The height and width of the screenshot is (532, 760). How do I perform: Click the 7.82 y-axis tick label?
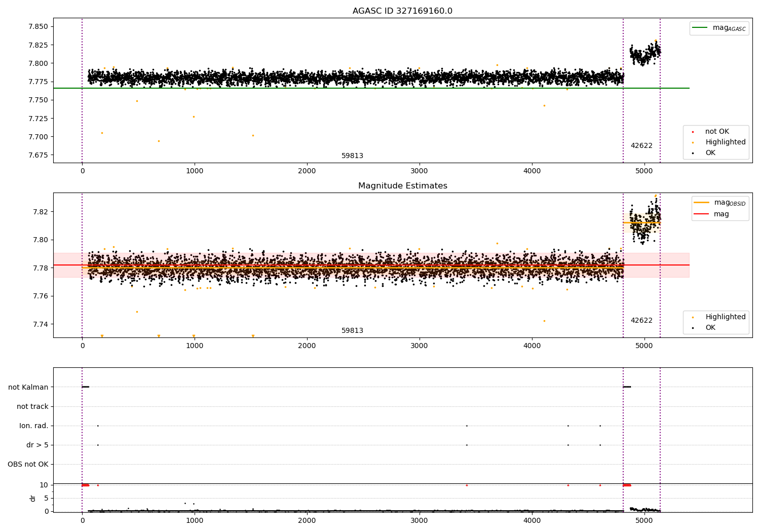point(40,212)
